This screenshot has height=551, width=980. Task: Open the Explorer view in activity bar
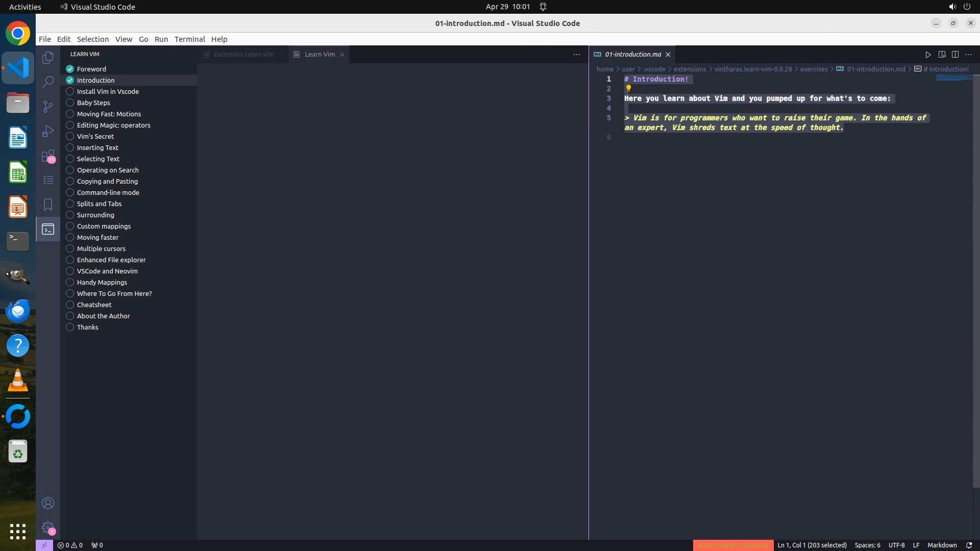tap(48, 58)
